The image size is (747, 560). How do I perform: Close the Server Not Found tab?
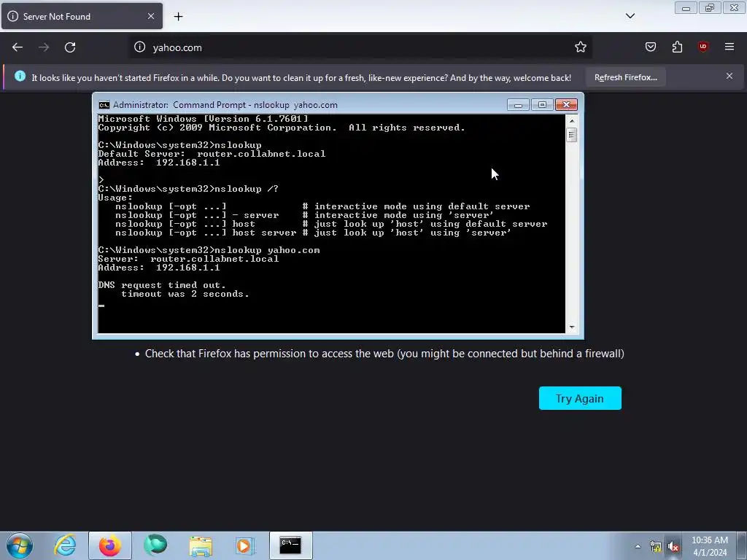[x=151, y=16]
